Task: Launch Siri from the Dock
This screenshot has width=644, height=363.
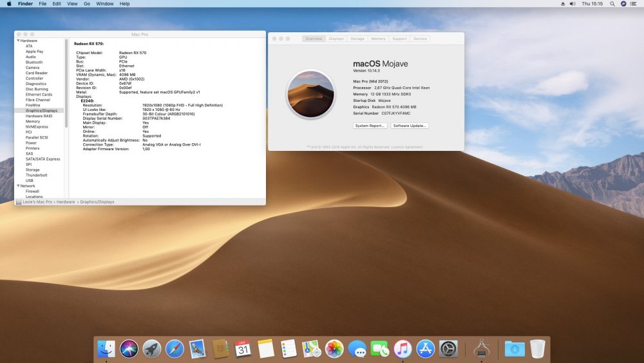Action: click(129, 349)
